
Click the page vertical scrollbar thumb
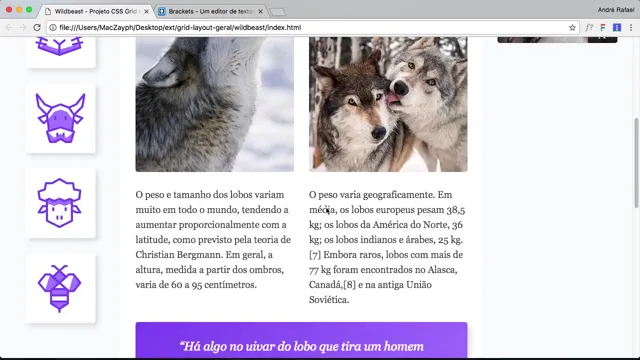(x=636, y=163)
